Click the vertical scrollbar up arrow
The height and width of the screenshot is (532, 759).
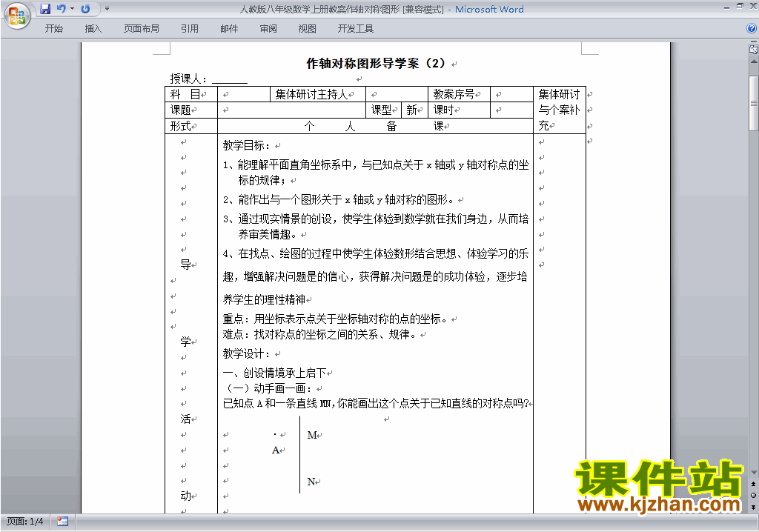(x=754, y=62)
